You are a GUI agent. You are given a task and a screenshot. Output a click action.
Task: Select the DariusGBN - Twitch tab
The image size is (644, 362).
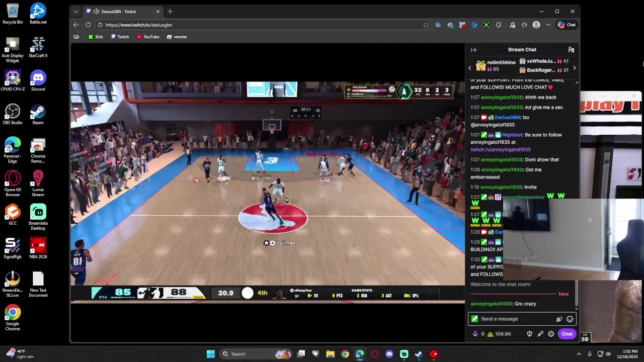pyautogui.click(x=122, y=12)
